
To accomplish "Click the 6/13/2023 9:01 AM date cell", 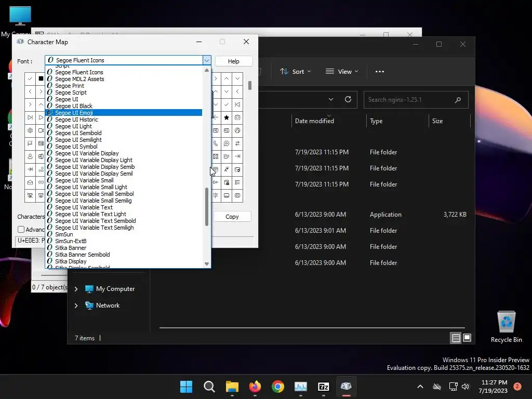I will pos(320,231).
